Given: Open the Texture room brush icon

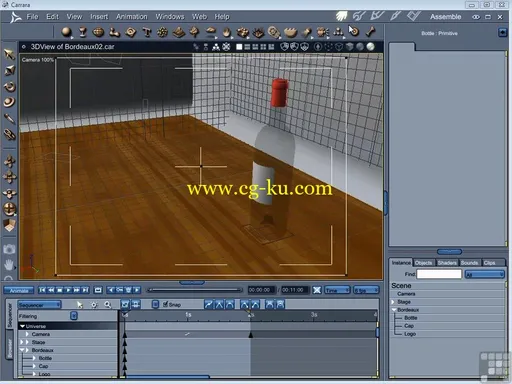Looking at the screenshot, I should pyautogui.click(x=395, y=16).
